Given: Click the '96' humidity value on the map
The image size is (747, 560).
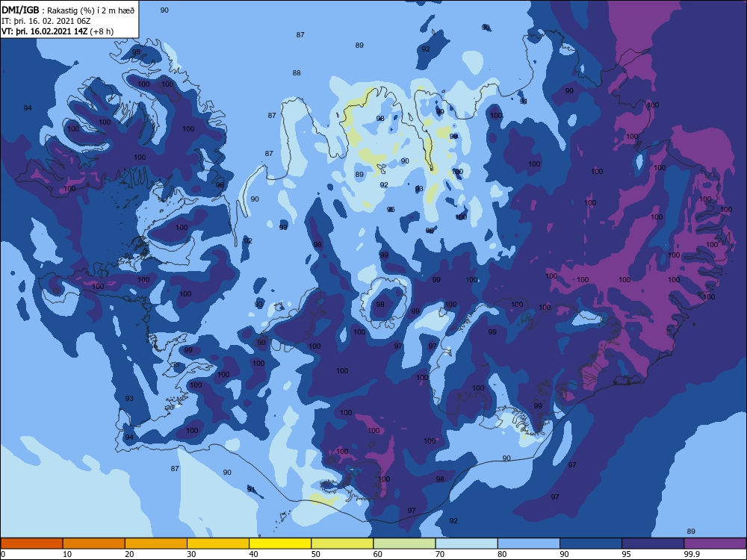Looking at the screenshot, I should pyautogui.click(x=220, y=184).
